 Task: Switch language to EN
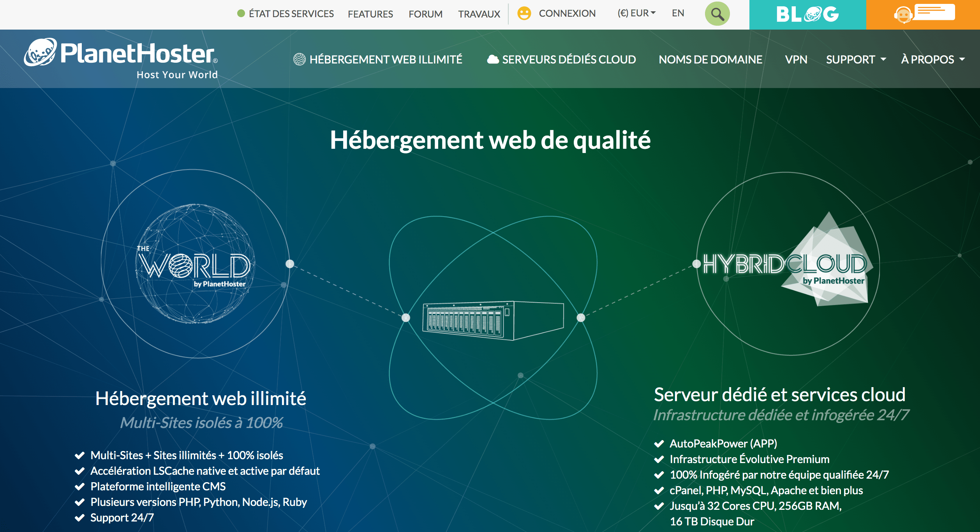(678, 13)
